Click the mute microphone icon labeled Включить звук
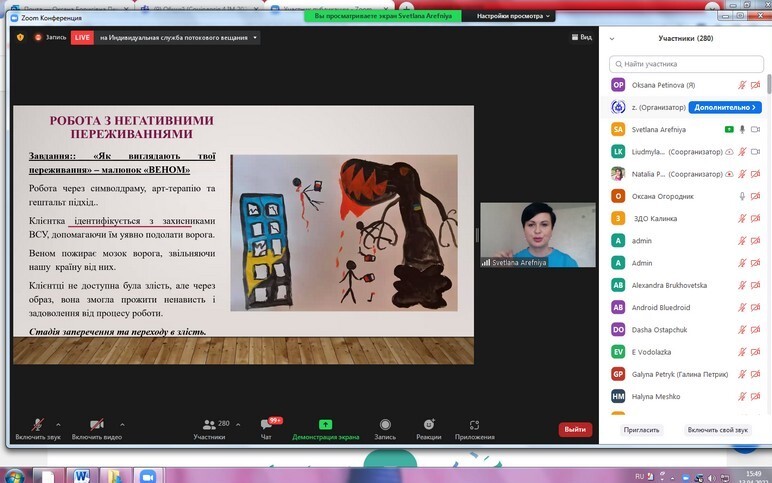Viewport: 772px width, 483px height. pos(37,424)
